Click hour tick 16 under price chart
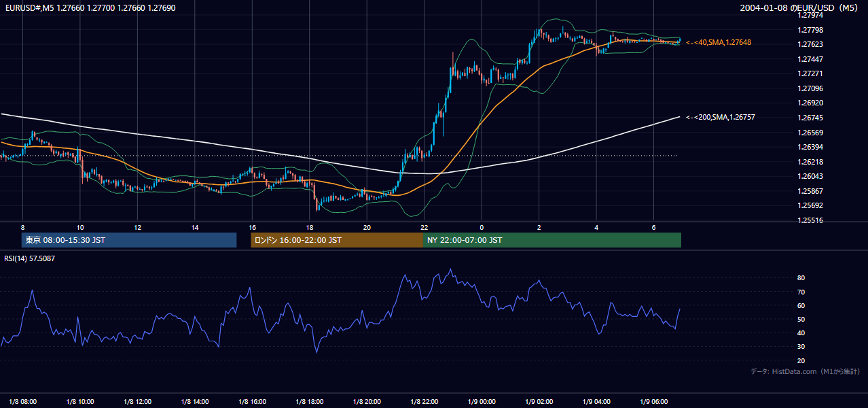The width and height of the screenshot is (868, 408). tap(252, 227)
